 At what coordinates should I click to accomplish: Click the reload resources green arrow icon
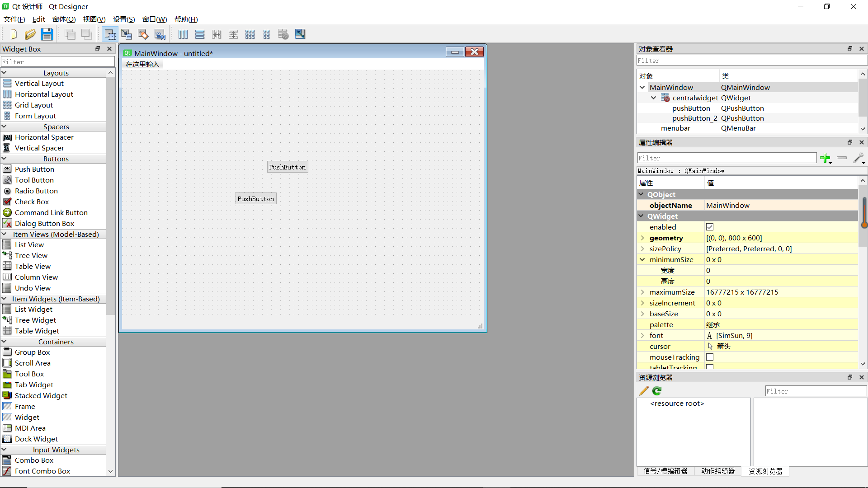[657, 391]
